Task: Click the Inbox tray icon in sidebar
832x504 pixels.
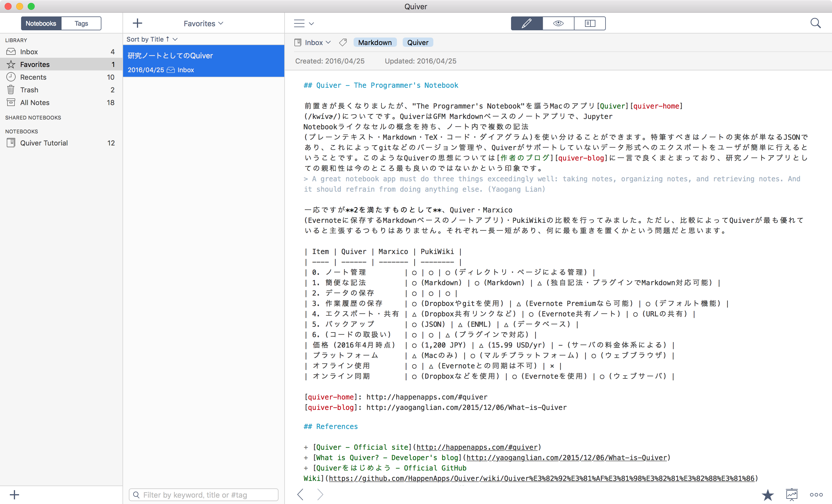Action: [11, 52]
